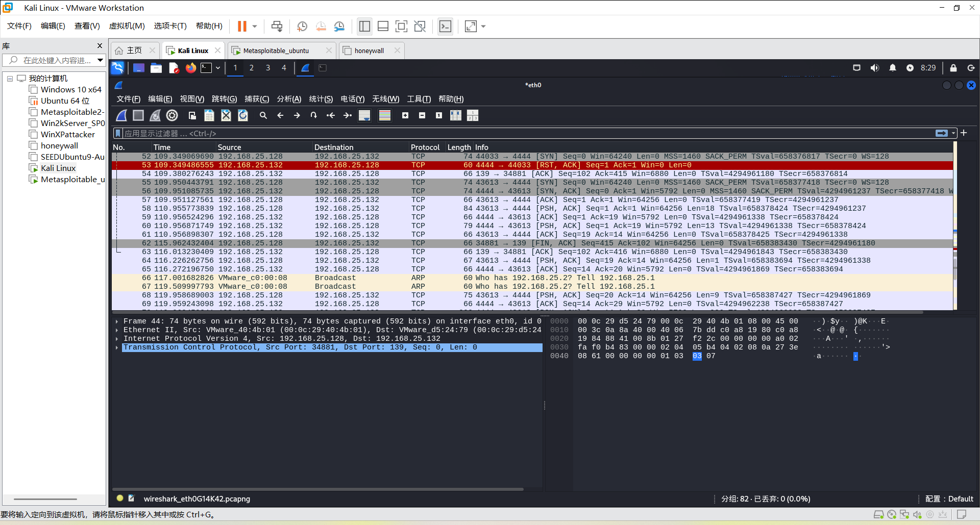Toggle the VMware library sidebar view
The width and height of the screenshot is (980, 525).
(364, 26)
